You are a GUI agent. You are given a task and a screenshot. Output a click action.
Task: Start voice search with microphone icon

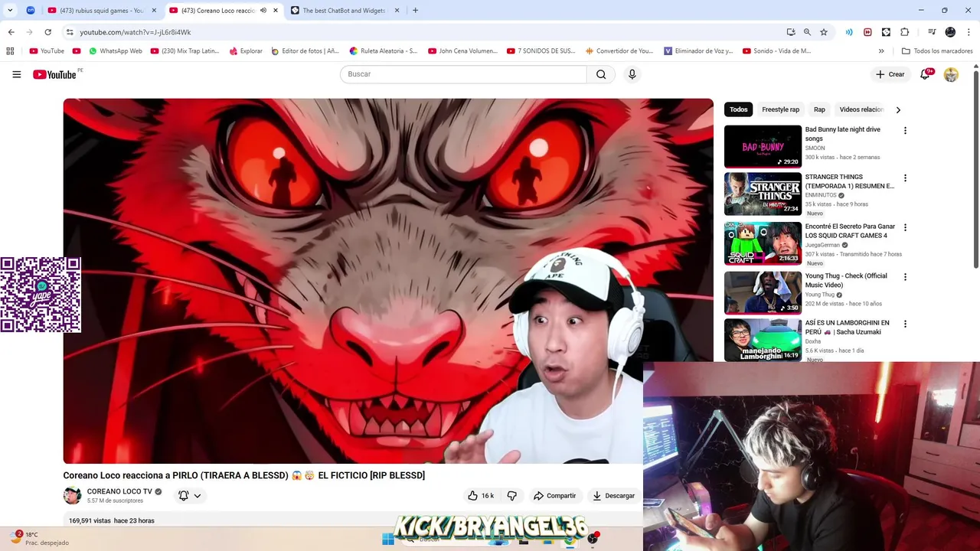click(632, 74)
